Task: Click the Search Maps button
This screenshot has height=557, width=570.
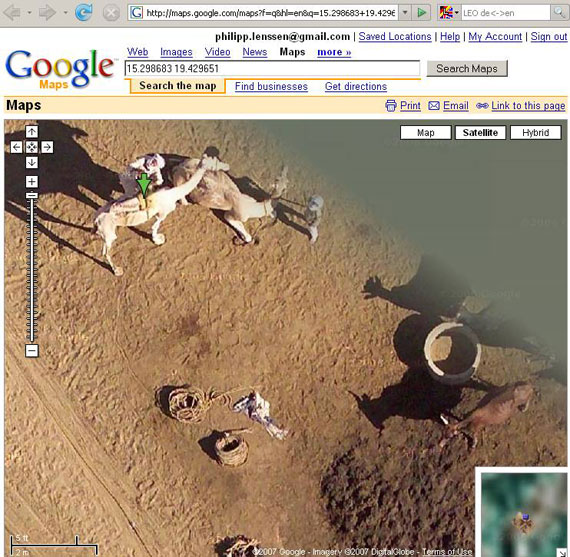Action: 467,69
